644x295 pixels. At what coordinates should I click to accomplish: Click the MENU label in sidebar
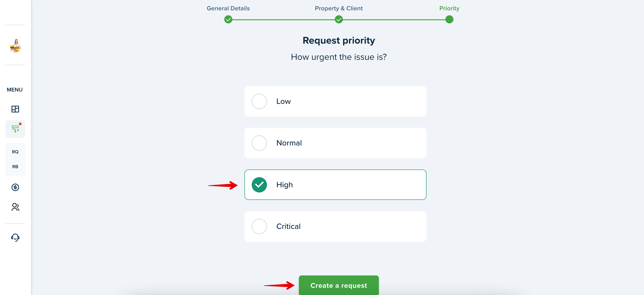click(x=15, y=89)
